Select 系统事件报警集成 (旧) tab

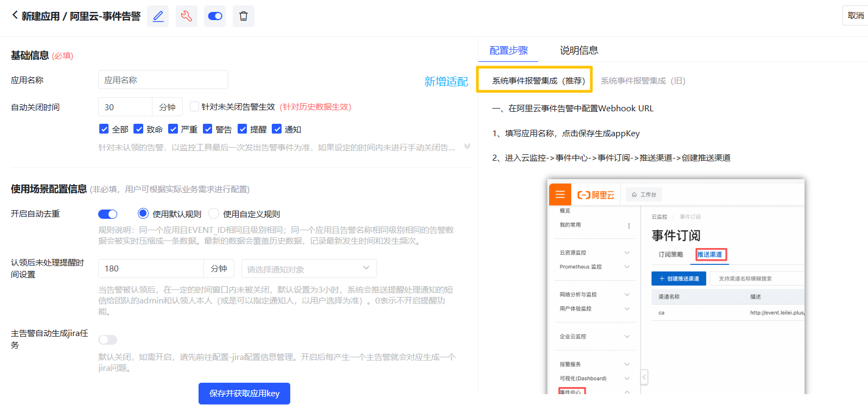point(643,81)
